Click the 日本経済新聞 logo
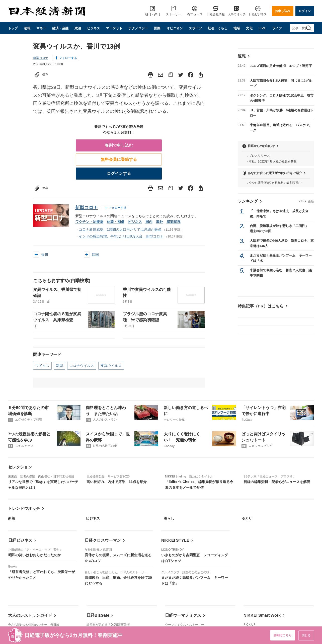322x644 pixels. click(x=47, y=11)
